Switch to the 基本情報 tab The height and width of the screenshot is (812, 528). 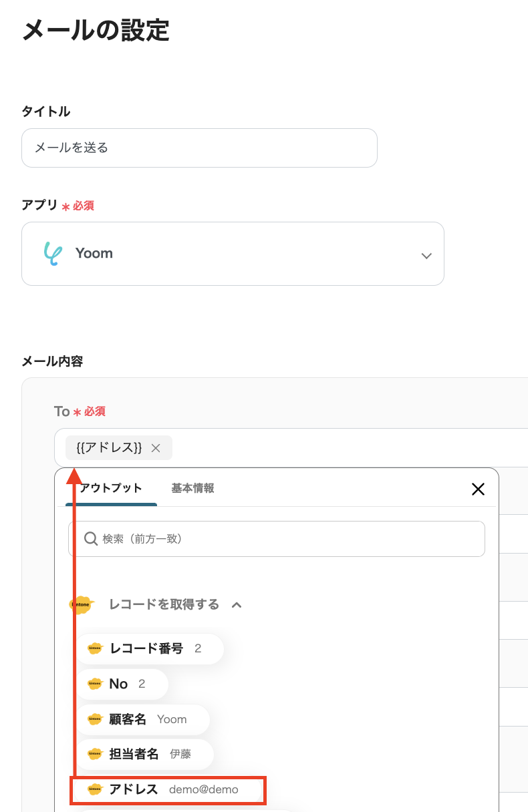(192, 488)
